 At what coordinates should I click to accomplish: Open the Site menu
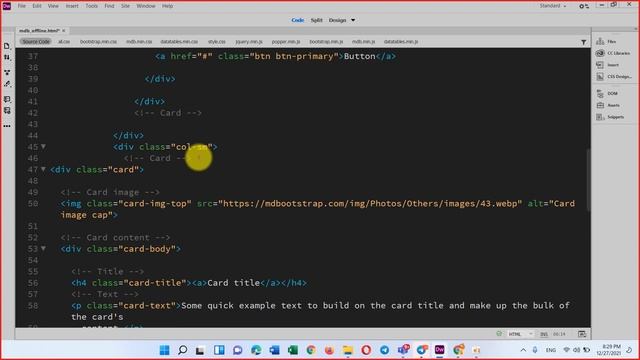point(125,6)
